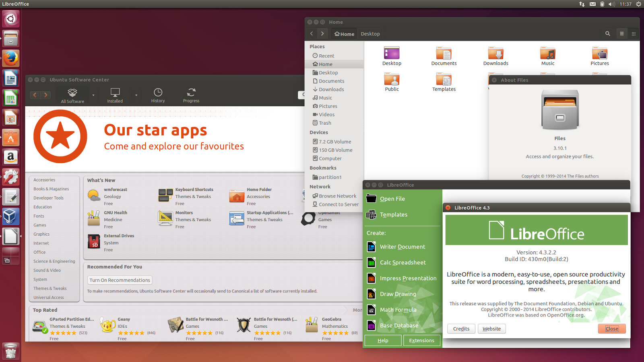Screen dimensions: 644x362
Task: Open the Math Formula editor
Action: 398,309
